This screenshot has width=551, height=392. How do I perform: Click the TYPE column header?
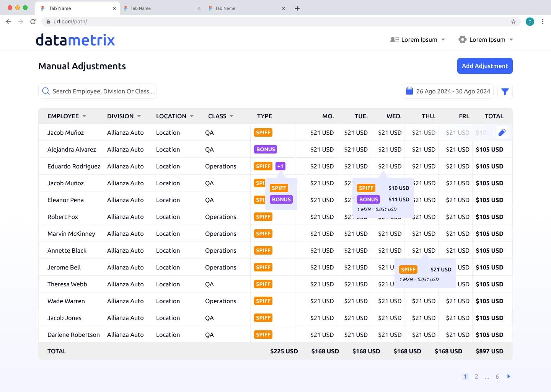click(x=264, y=116)
